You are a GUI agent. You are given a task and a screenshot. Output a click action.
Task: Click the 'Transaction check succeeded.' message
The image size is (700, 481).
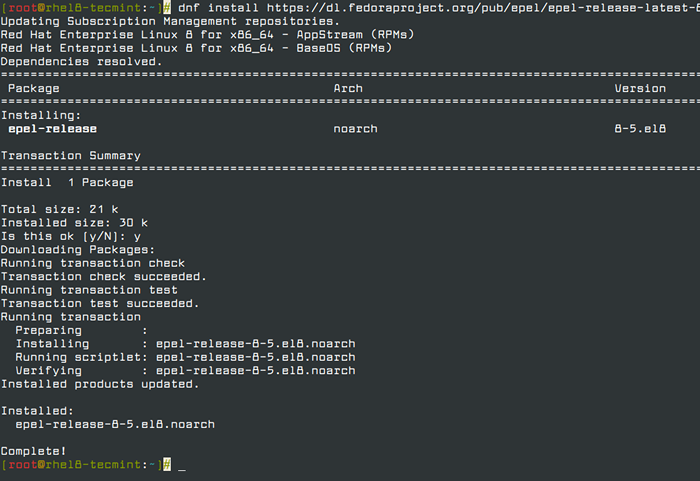(x=104, y=277)
